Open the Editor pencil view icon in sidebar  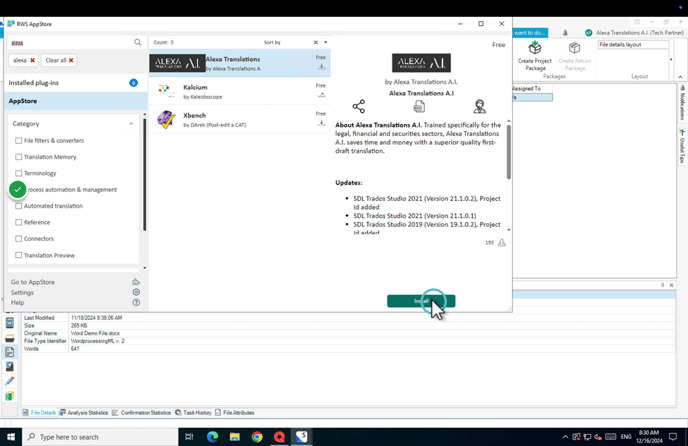point(10,381)
